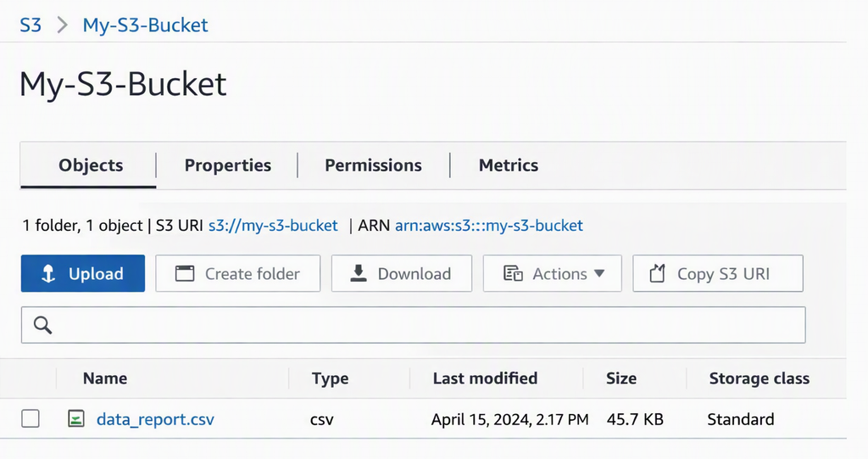
Task: Switch to the Objects tab
Action: pyautogui.click(x=88, y=165)
